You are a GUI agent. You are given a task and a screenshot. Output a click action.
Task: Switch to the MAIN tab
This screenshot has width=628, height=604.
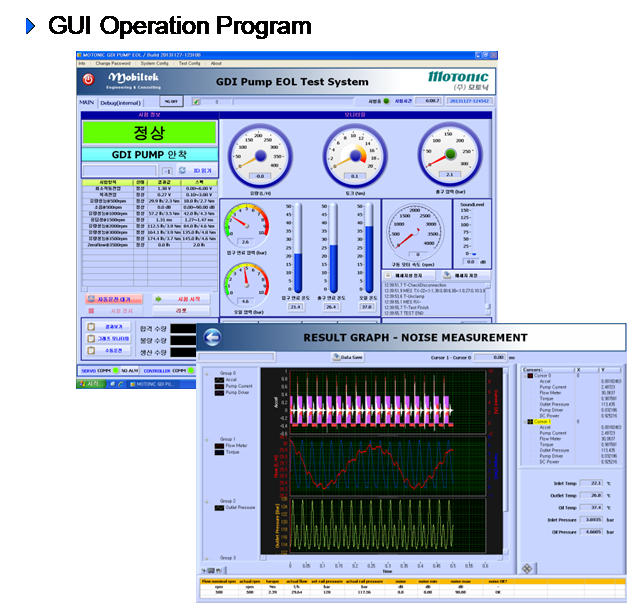87,103
